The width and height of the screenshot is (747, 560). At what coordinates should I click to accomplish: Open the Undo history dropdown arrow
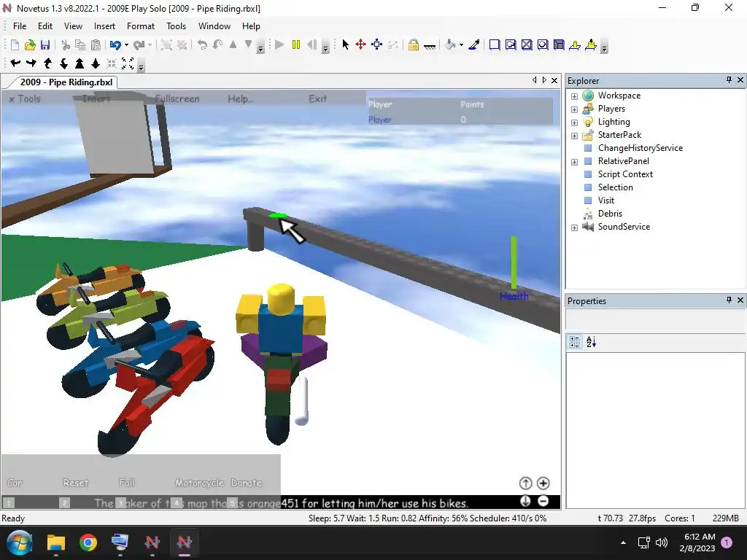pyautogui.click(x=126, y=45)
